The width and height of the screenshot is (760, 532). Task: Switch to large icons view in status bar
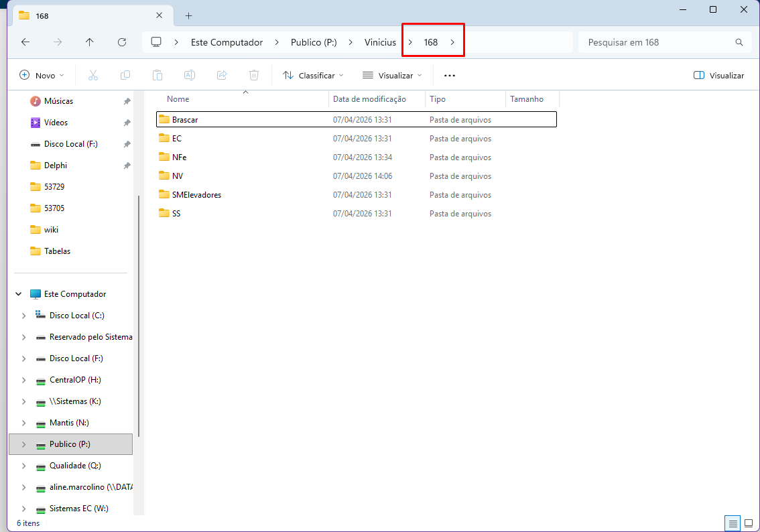click(749, 523)
